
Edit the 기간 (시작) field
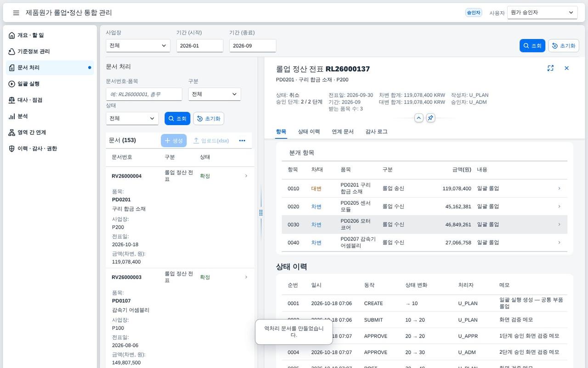click(200, 46)
